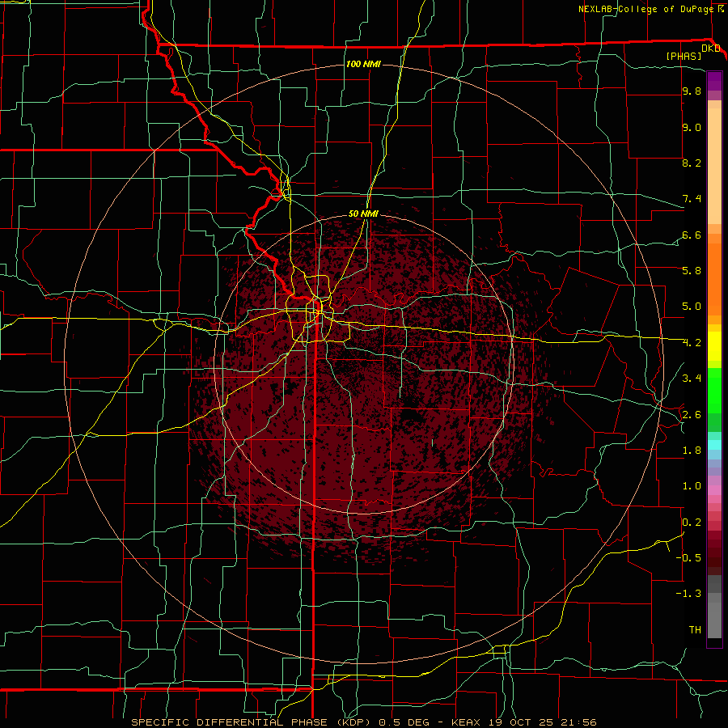Click the SPECIFIC DIFFERENTIAL PHASE (KDP) caption
Image resolution: width=728 pixels, height=728 pixels.
(x=253, y=722)
